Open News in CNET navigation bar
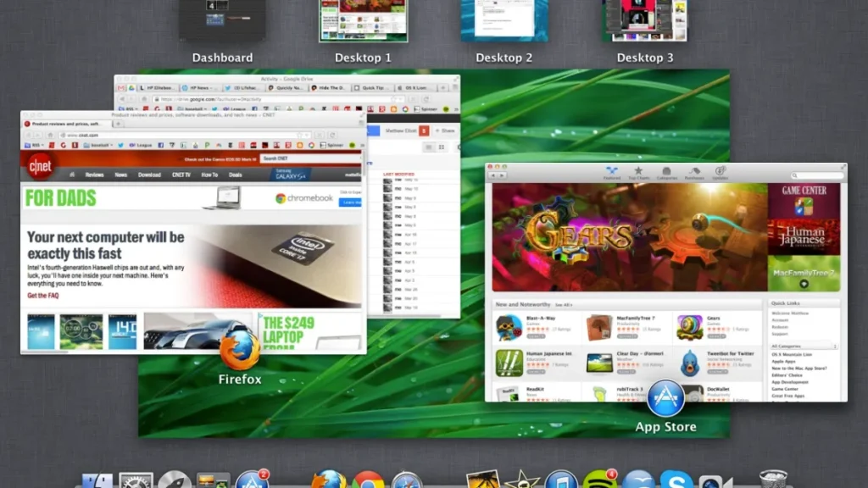868x488 pixels. (120, 175)
